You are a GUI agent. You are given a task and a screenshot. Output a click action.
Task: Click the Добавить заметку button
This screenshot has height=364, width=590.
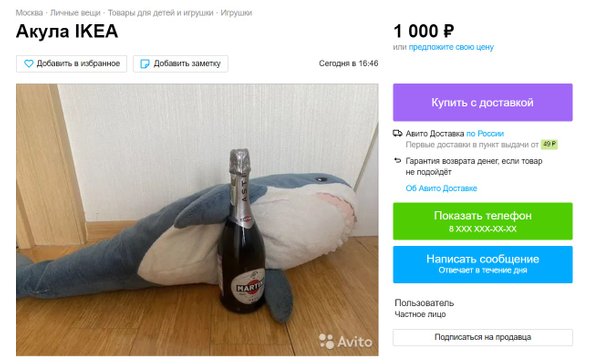(x=181, y=64)
